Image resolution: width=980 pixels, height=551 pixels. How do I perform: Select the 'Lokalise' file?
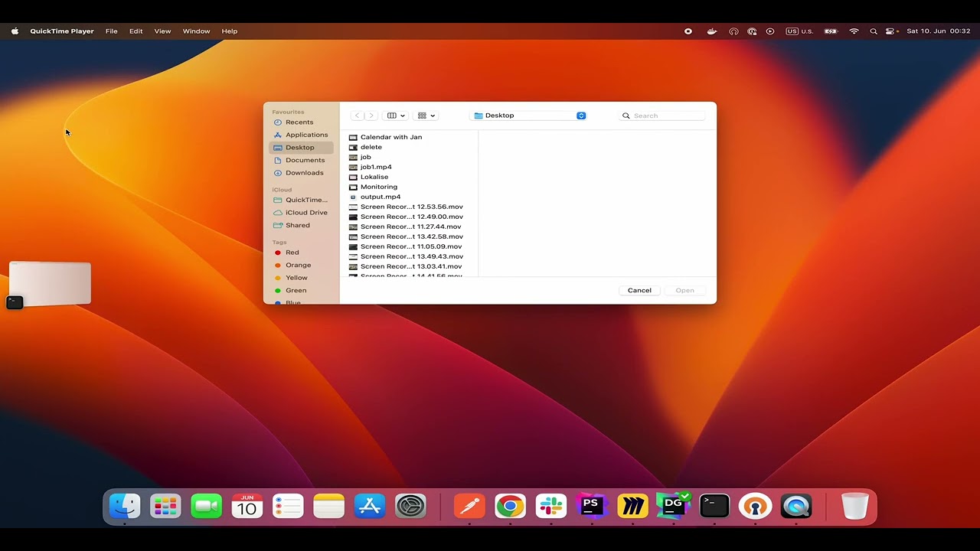pos(410,177)
